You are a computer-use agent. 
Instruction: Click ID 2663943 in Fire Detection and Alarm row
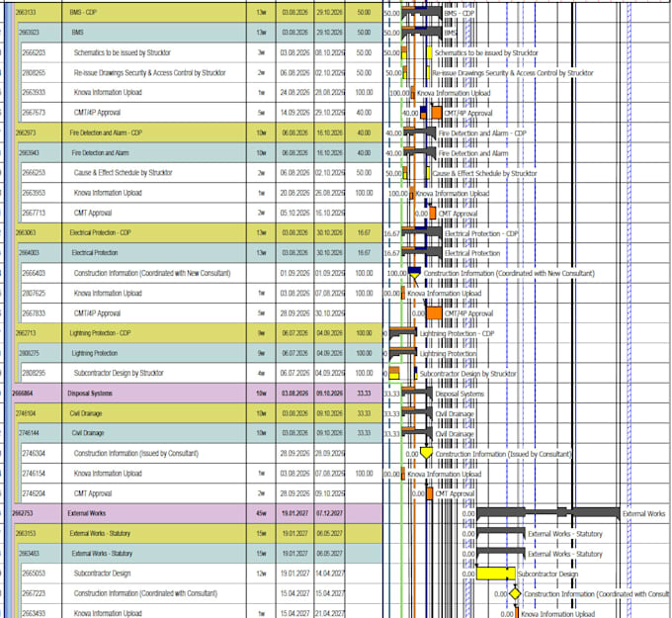(41, 152)
